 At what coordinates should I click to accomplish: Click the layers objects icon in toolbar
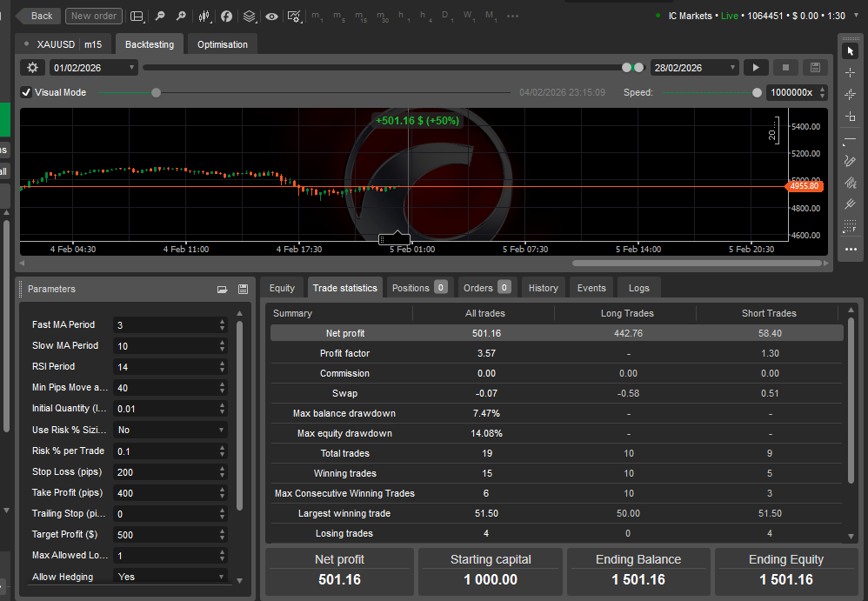(x=250, y=16)
